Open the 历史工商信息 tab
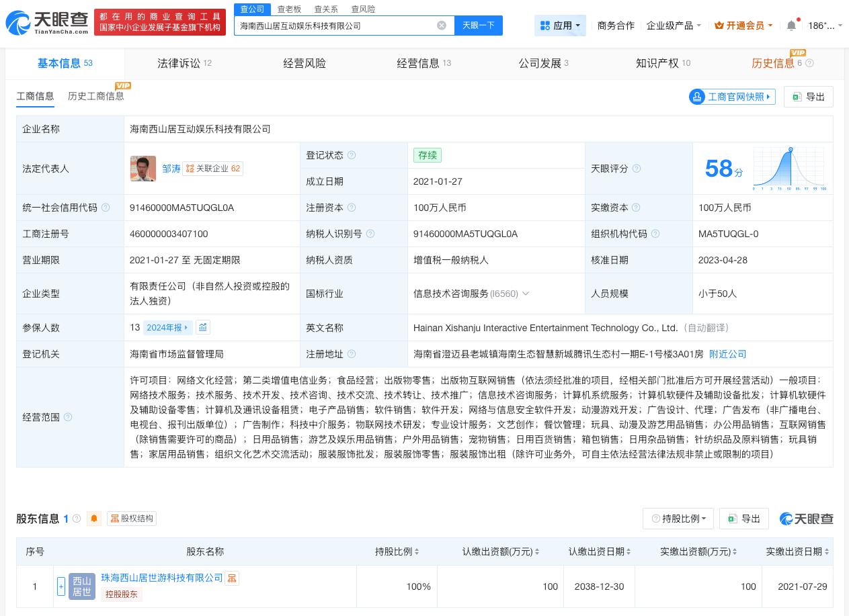This screenshot has width=849, height=616. [95, 96]
